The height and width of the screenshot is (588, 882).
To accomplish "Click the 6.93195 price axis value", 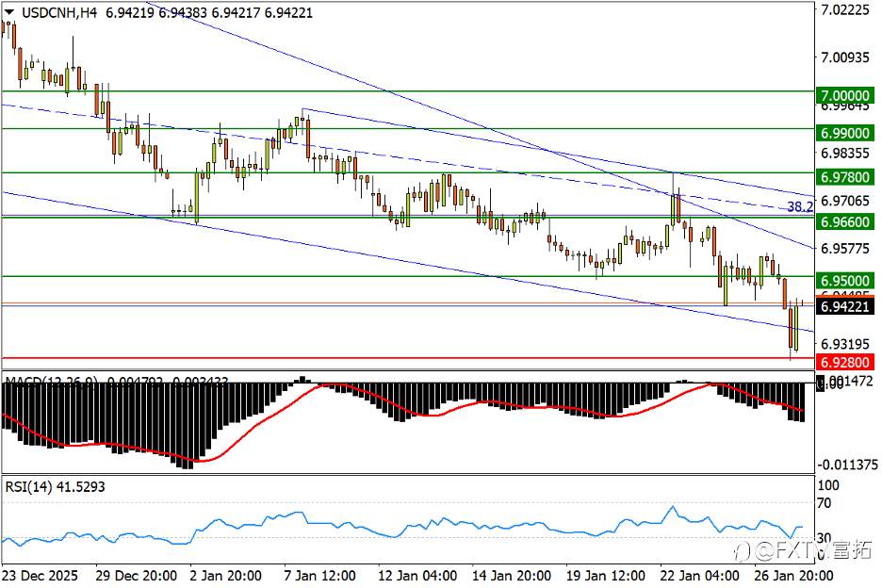I will tap(845, 344).
